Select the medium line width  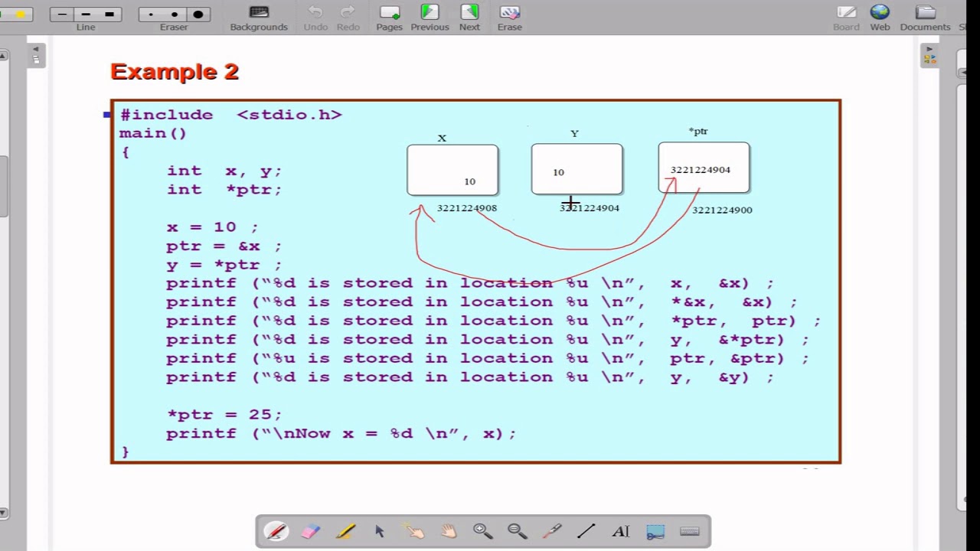[86, 14]
